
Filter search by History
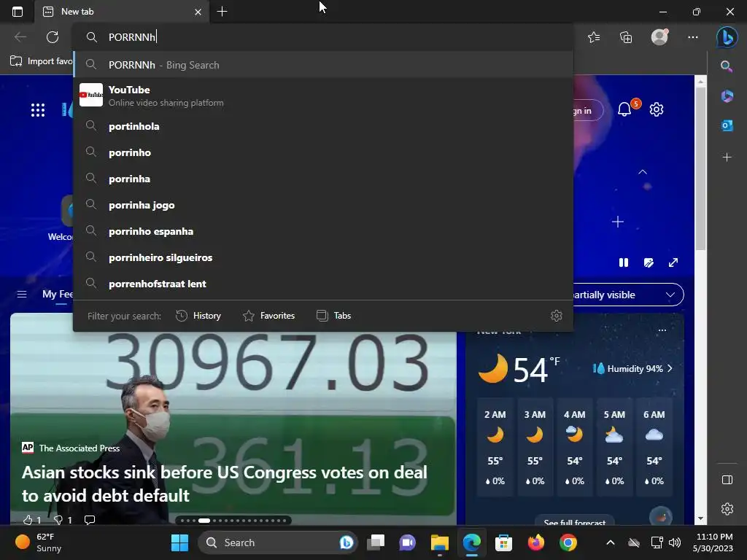tap(198, 316)
